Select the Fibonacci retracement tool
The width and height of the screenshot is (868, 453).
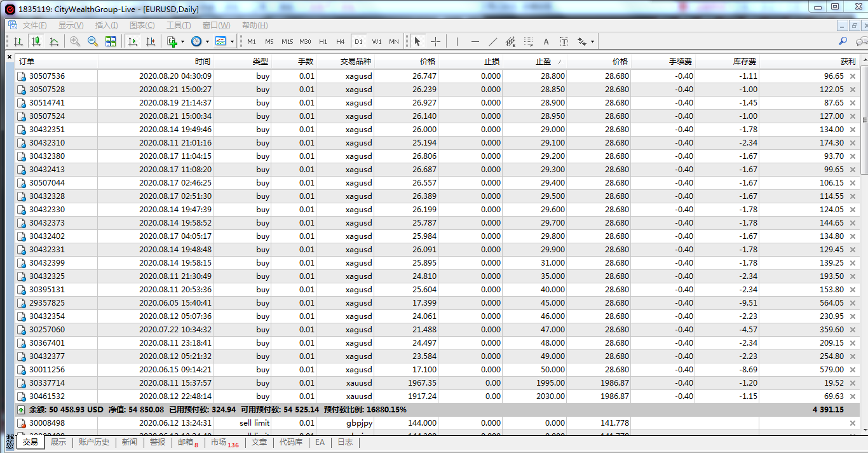coord(528,41)
